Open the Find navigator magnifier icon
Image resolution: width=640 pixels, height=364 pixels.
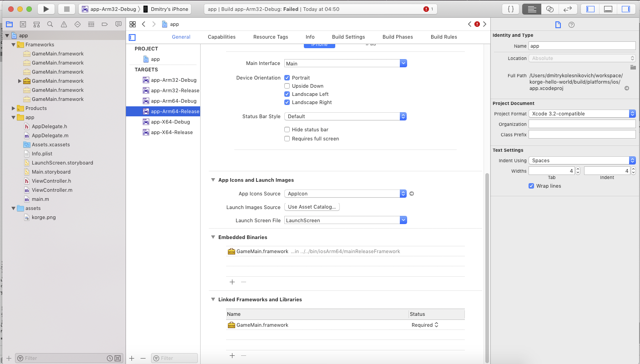tap(50, 25)
